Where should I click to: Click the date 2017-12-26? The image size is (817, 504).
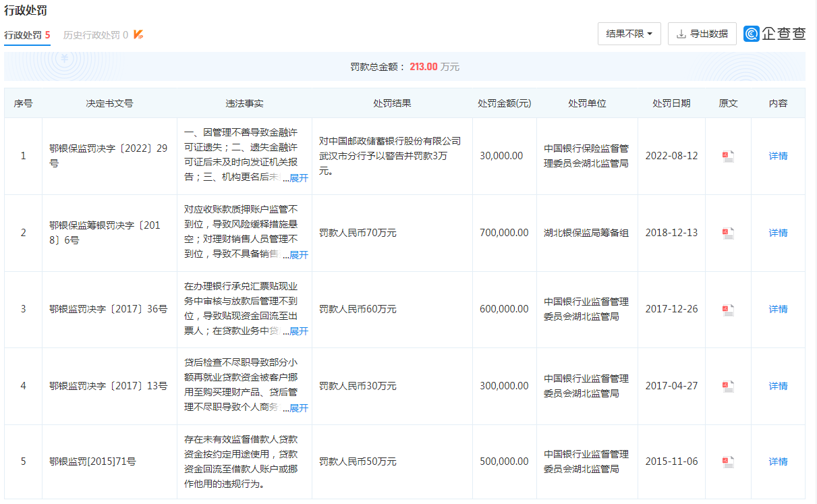671,310
